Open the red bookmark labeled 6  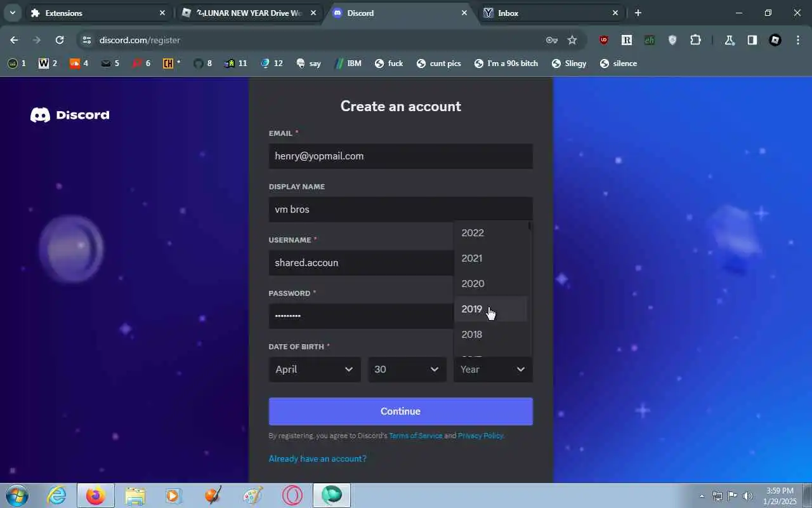tap(141, 63)
